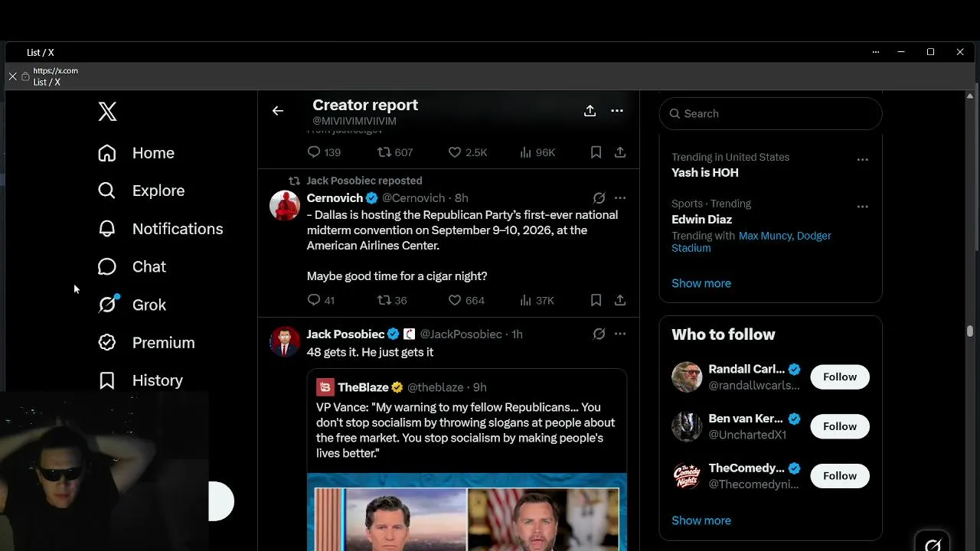Stop loading the page in address bar
The width and height of the screenshot is (980, 551).
point(12,77)
